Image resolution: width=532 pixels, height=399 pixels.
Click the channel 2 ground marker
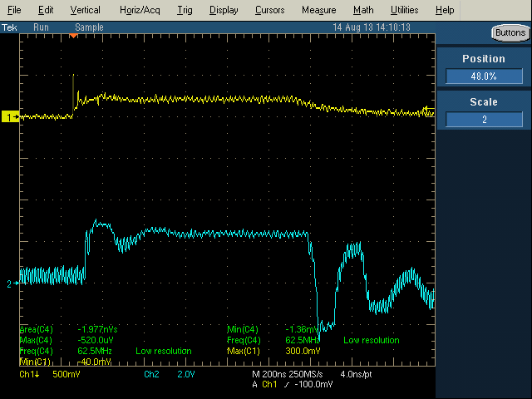12,283
